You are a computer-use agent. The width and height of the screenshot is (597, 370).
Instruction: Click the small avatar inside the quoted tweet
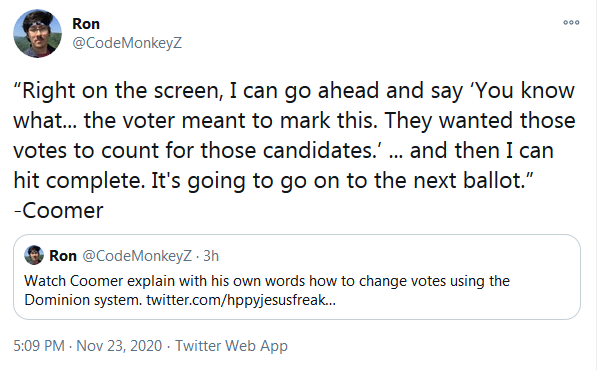(34, 255)
